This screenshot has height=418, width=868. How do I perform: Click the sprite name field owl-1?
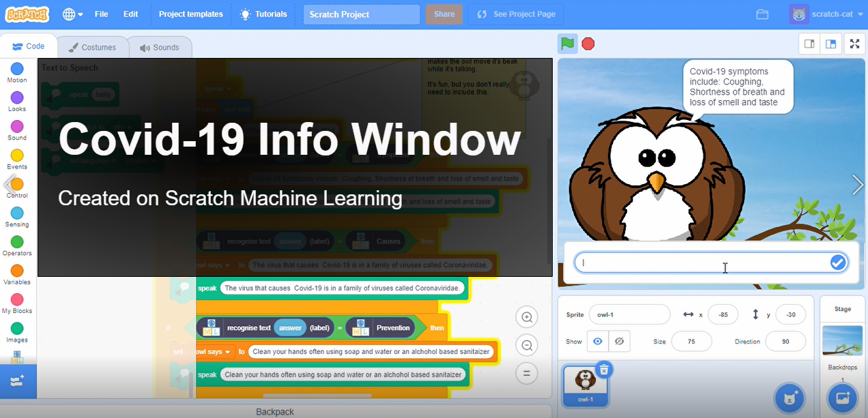tap(629, 314)
